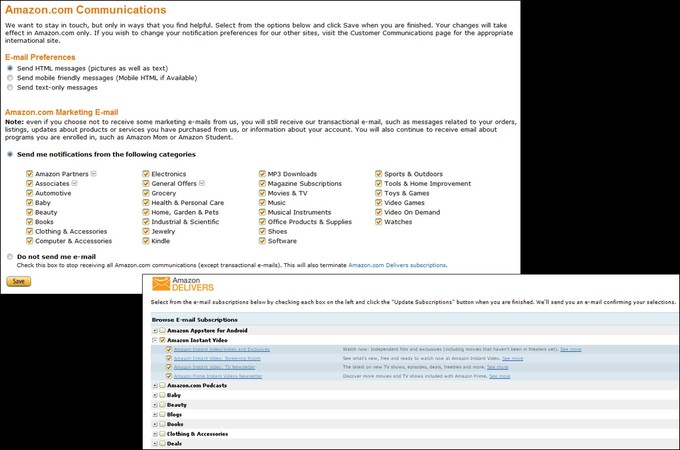This screenshot has height=450, width=680.
Task: Uncheck Prime Instant Videos Newsletter checkbox
Action: point(169,376)
